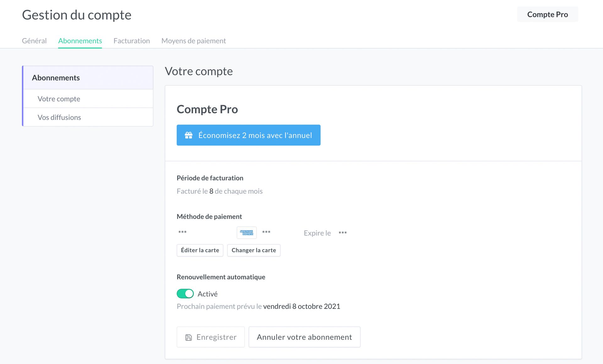Click the Compte Pro badge top right

click(x=547, y=14)
